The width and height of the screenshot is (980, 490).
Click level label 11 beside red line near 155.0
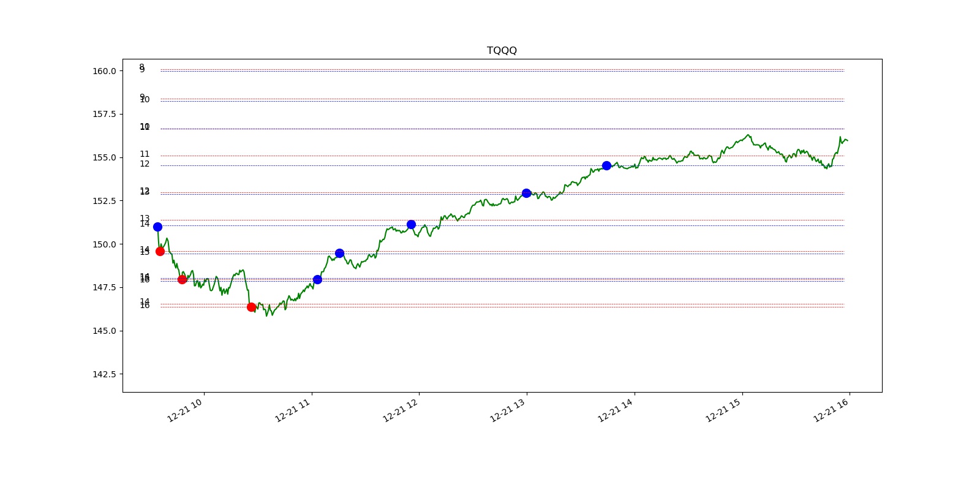coord(145,154)
